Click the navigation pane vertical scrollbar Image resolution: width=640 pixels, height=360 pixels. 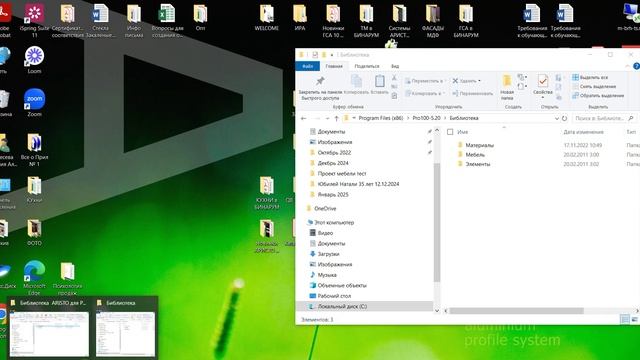pos(437,222)
